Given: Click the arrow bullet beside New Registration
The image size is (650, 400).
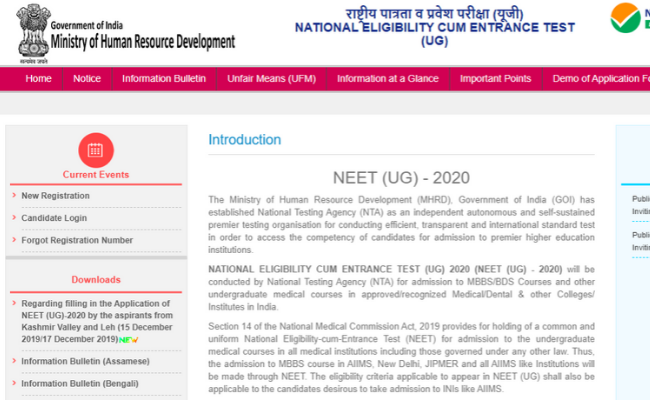Looking at the screenshot, I should coord(14,195).
